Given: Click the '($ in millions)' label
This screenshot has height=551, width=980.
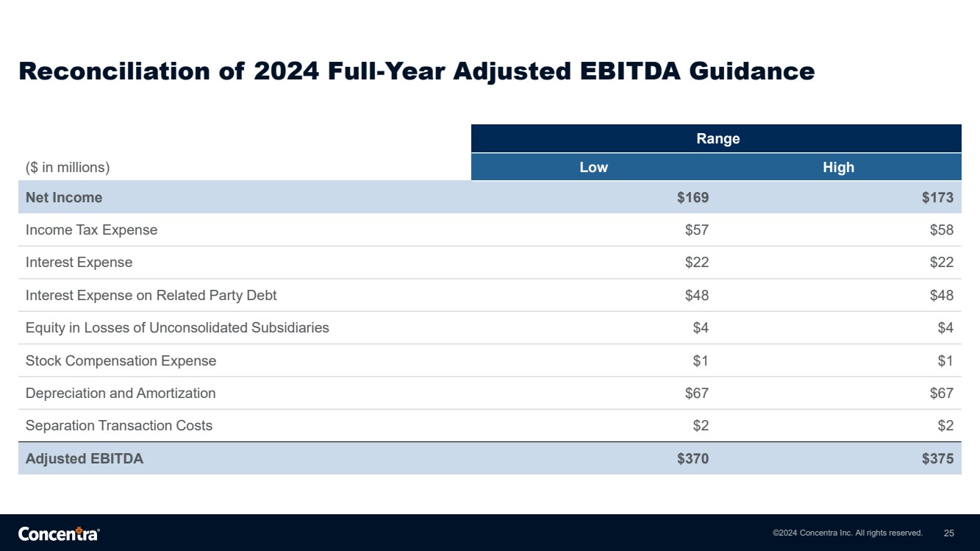Looking at the screenshot, I should pyautogui.click(x=68, y=168).
